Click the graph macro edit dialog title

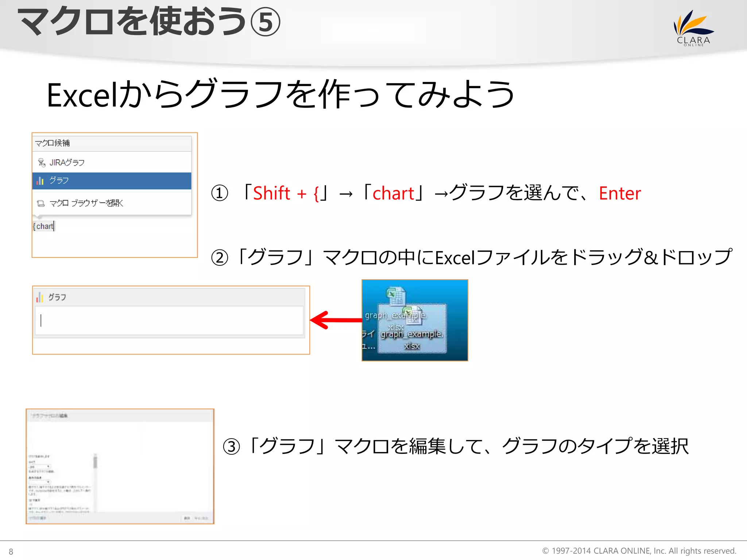click(x=50, y=416)
